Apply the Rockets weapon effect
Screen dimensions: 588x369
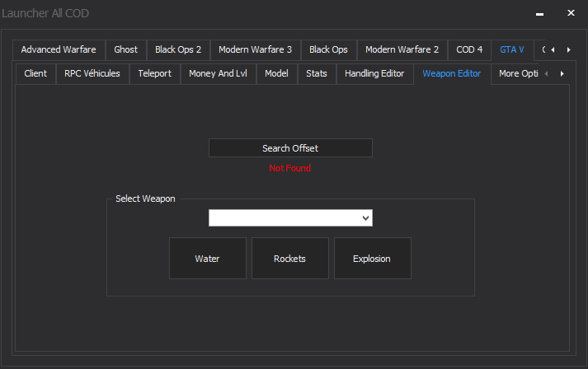289,258
